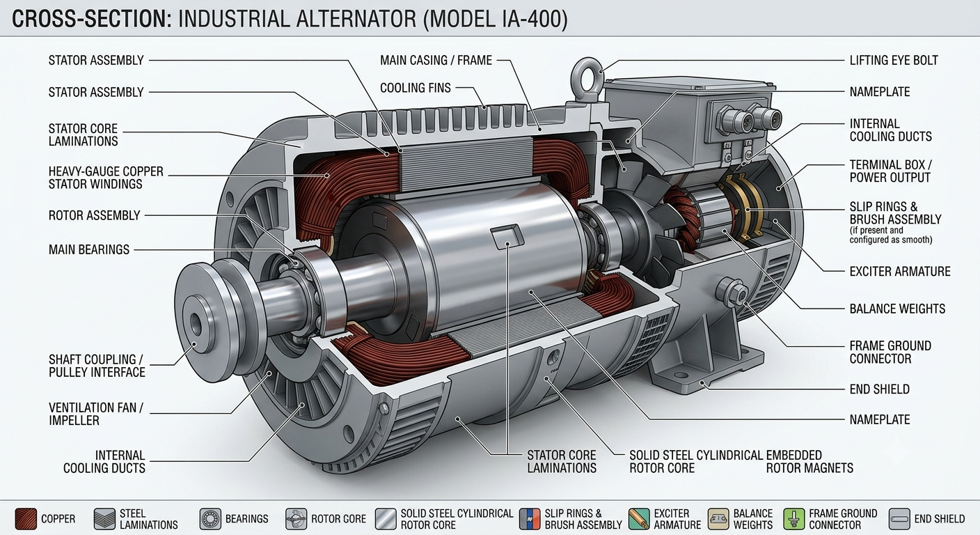Click the 'EXCITER ARMATURE' callout label
980x535 pixels.
900,272
